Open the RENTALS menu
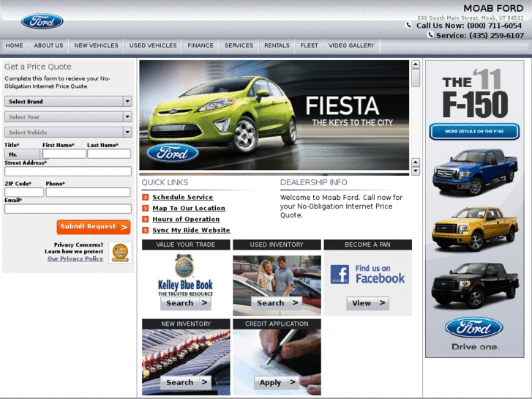 (277, 45)
